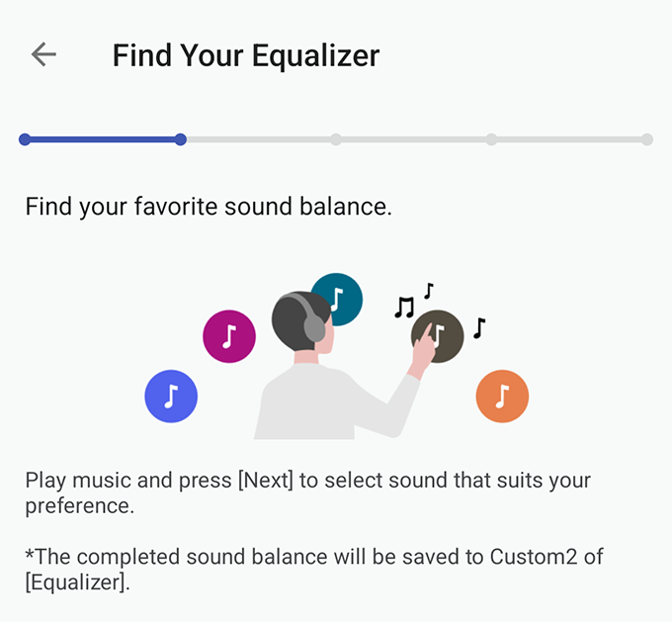The width and height of the screenshot is (672, 622).
Task: Select the final progress step dot
Action: click(x=647, y=139)
